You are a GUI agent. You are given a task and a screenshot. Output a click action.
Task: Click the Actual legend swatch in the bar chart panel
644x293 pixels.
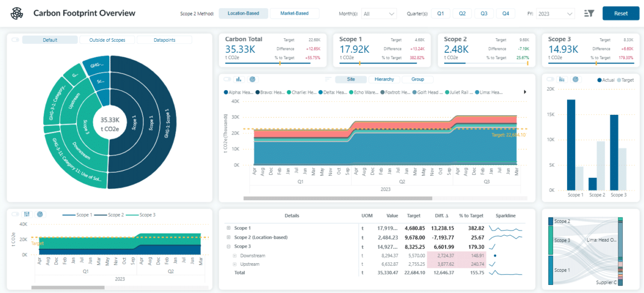pyautogui.click(x=599, y=80)
